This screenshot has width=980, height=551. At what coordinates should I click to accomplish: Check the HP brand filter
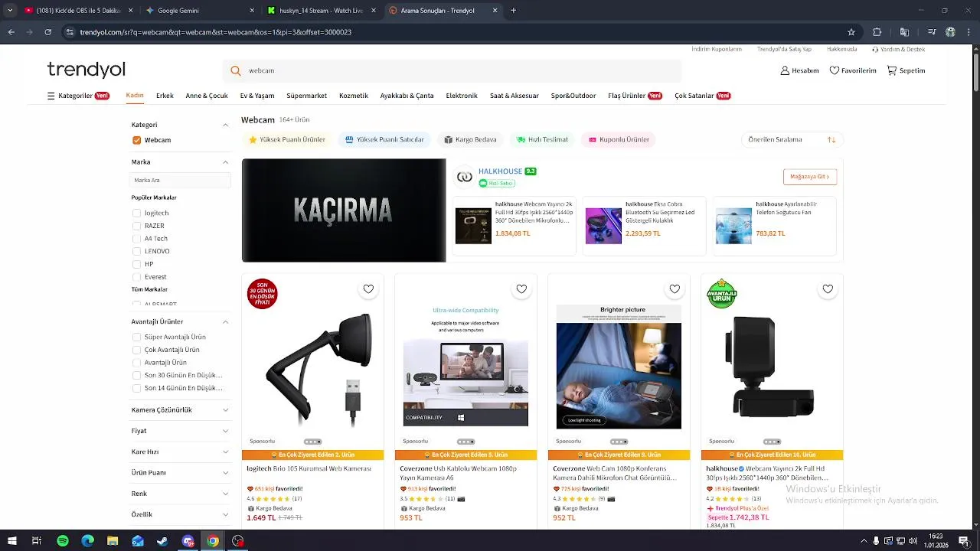(136, 264)
